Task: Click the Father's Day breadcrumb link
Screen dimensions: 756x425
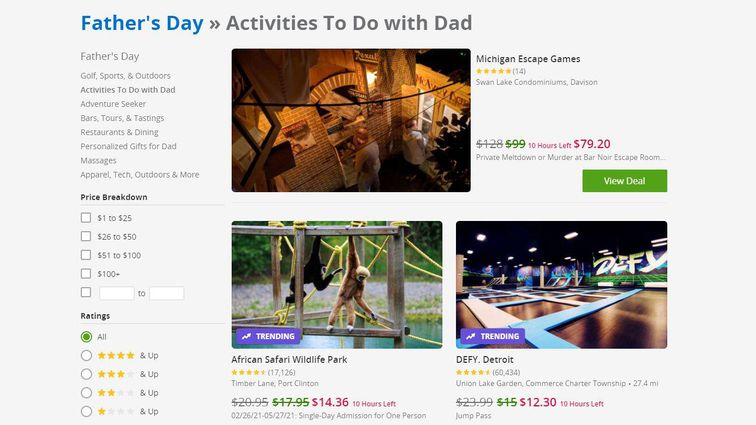Action: (141, 23)
